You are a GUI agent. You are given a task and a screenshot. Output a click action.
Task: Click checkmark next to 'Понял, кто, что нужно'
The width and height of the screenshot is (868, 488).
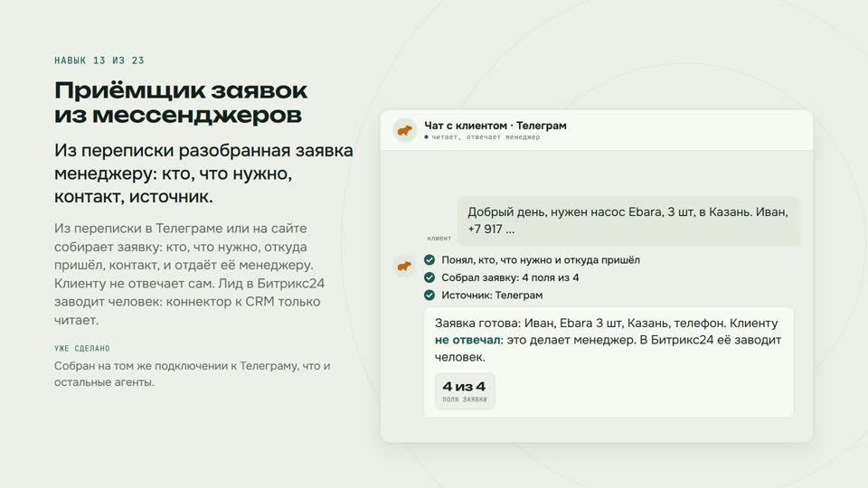pyautogui.click(x=429, y=259)
